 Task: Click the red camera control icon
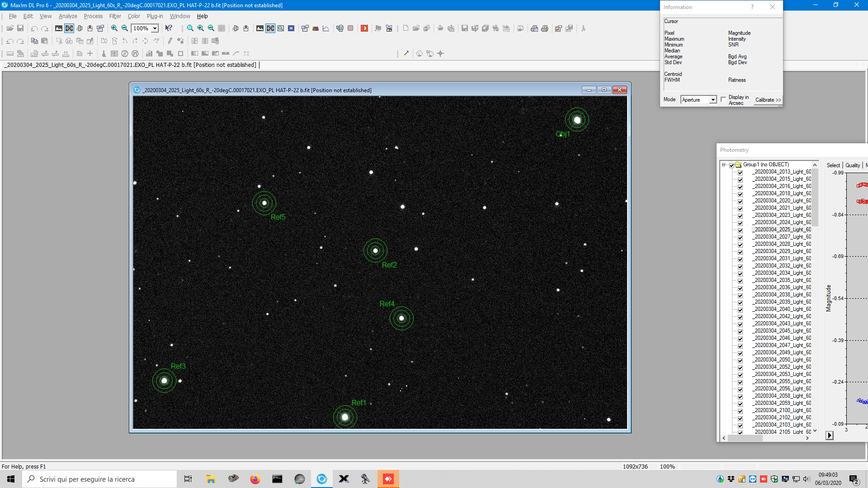(364, 28)
